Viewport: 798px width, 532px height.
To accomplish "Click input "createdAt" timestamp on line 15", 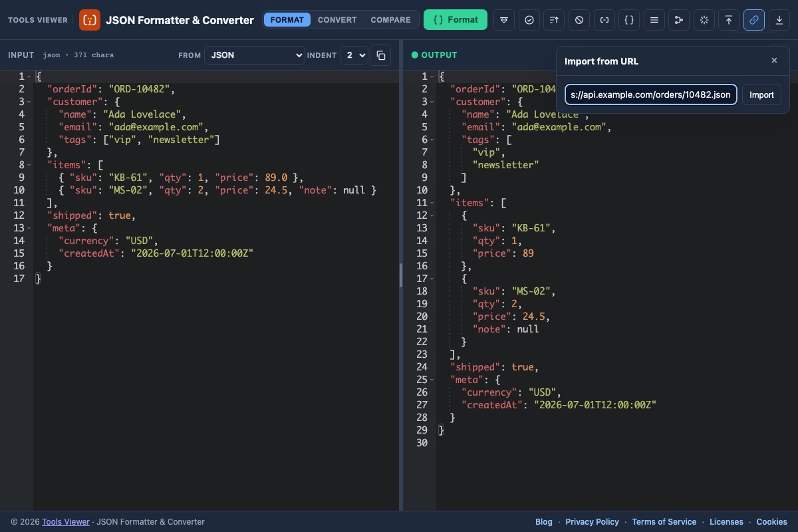I will click(x=192, y=253).
